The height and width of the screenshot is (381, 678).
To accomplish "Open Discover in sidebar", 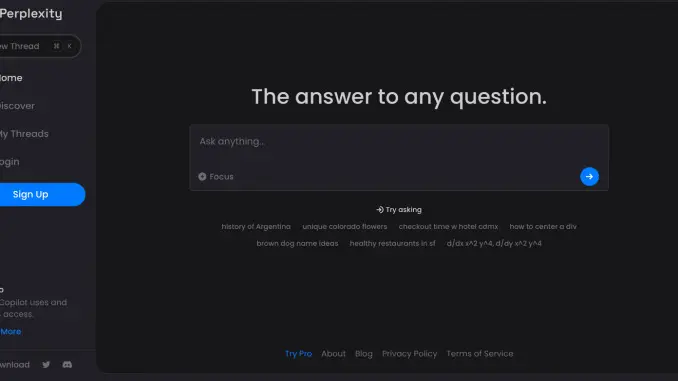I will (x=17, y=106).
